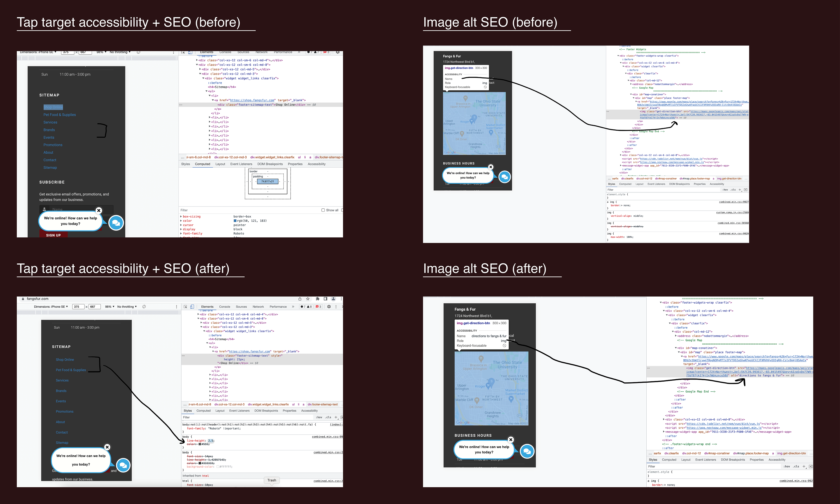Close chat popup X in Image alt (before) page
Viewport: 840px width, 504px height.
[x=491, y=167]
